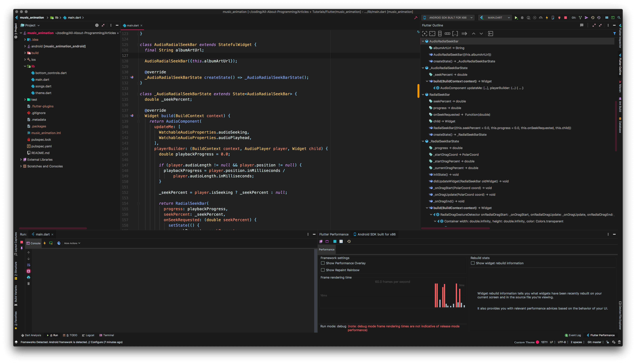The width and height of the screenshot is (636, 364).
Task: Click Move widget down arrow in Flutter Outline
Action: point(481,33)
